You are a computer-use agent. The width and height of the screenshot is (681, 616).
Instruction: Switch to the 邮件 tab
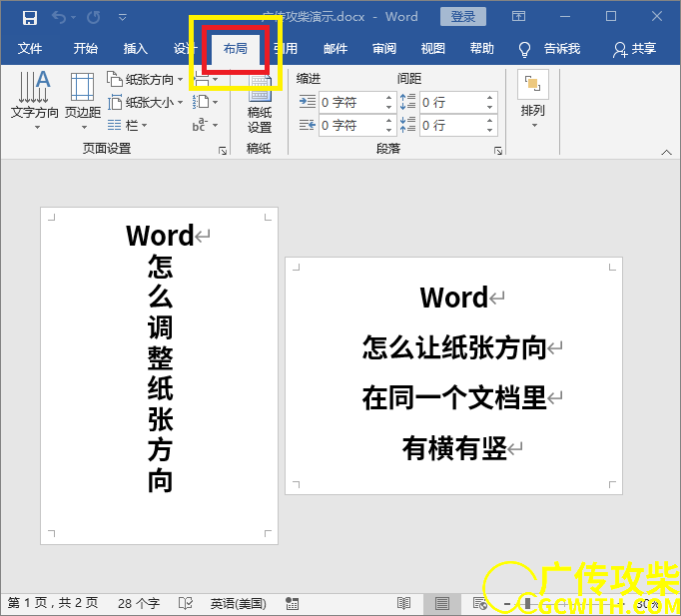(336, 48)
